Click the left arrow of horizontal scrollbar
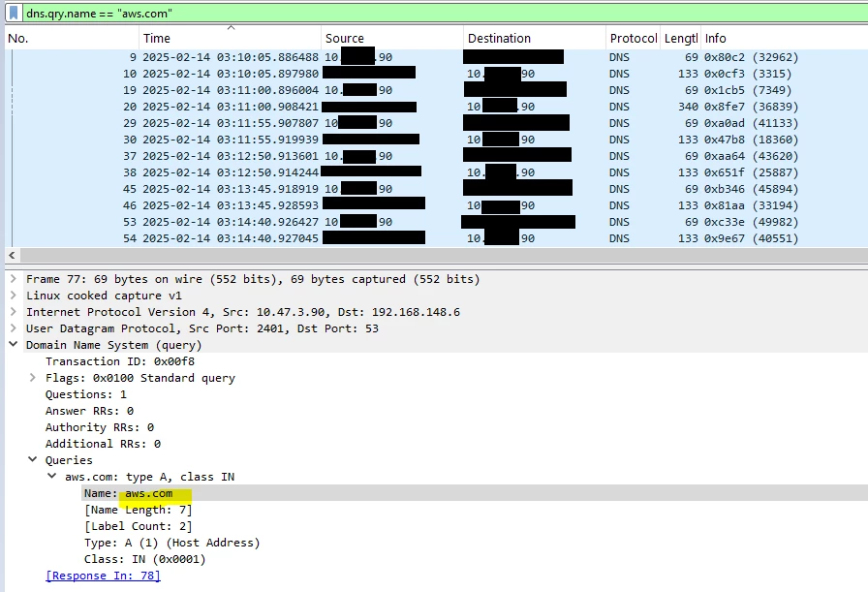Image resolution: width=868 pixels, height=592 pixels. pyautogui.click(x=12, y=255)
